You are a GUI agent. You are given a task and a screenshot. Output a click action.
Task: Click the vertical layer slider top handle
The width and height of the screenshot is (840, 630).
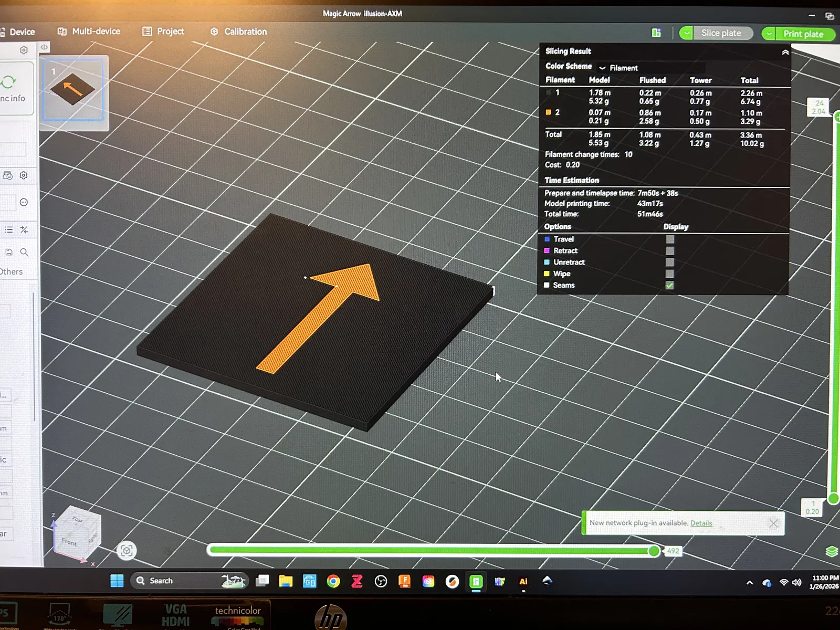[837, 118]
